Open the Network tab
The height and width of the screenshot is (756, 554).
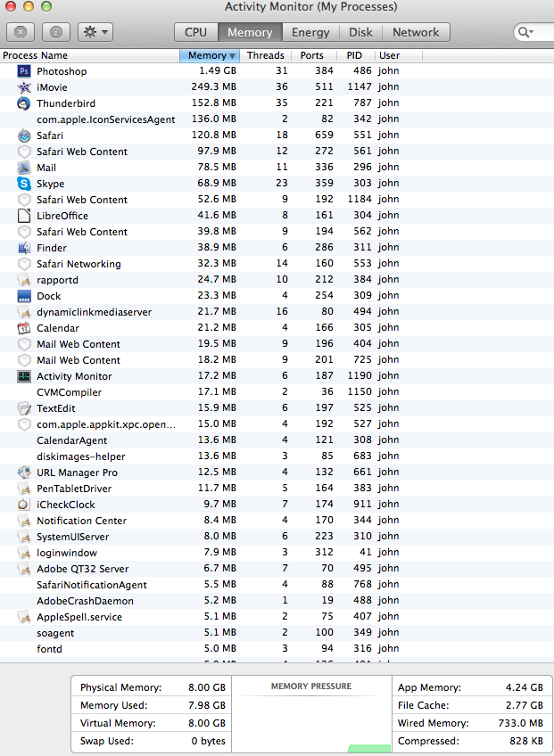click(x=416, y=32)
